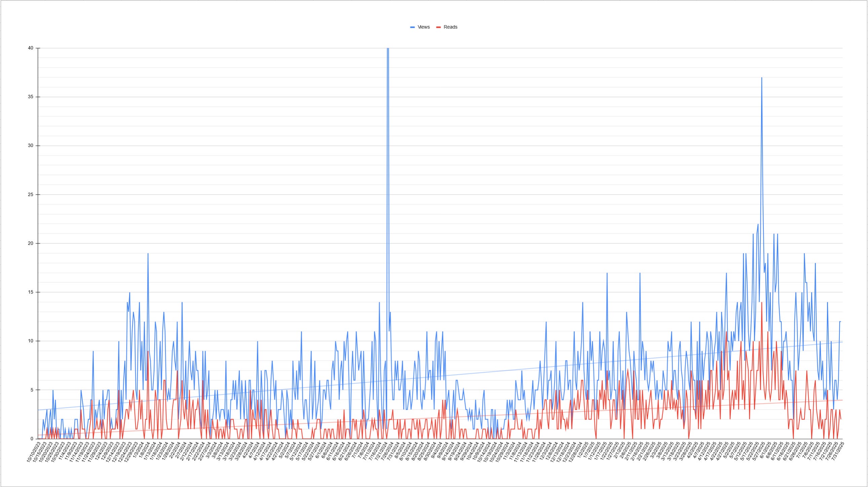
Task: Click the left start of blue Views trendline
Action: coord(38,410)
